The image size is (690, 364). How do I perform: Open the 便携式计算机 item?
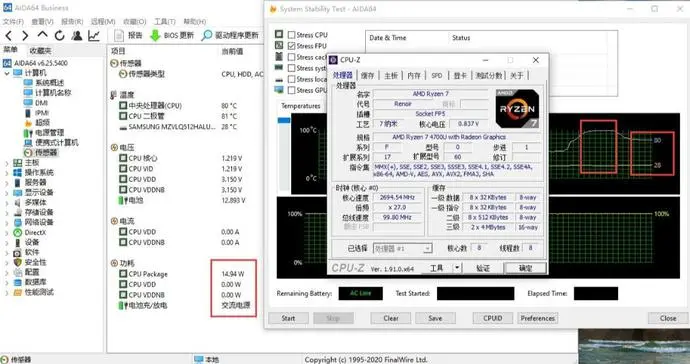click(51, 143)
